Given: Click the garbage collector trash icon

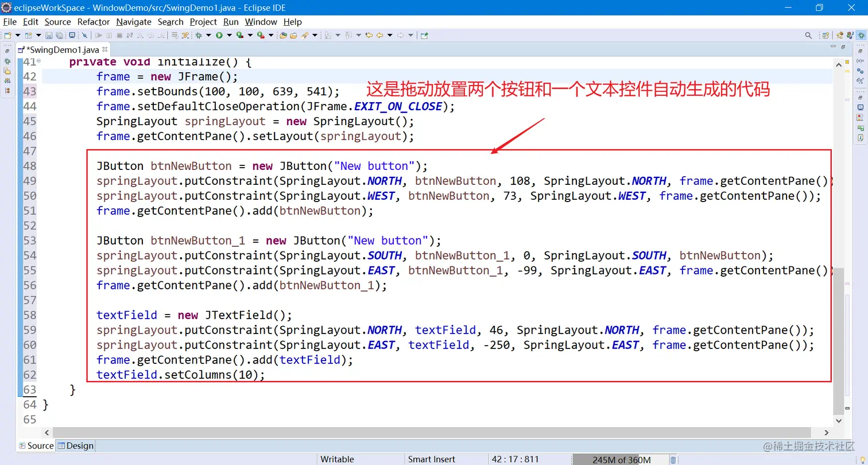Looking at the screenshot, I should 673,459.
